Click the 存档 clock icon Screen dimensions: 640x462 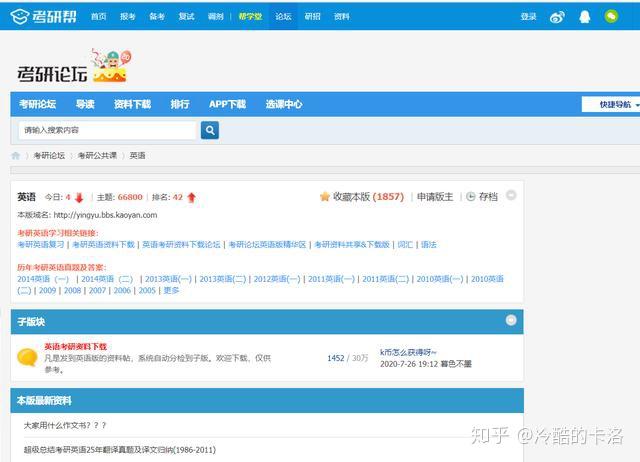tap(471, 197)
